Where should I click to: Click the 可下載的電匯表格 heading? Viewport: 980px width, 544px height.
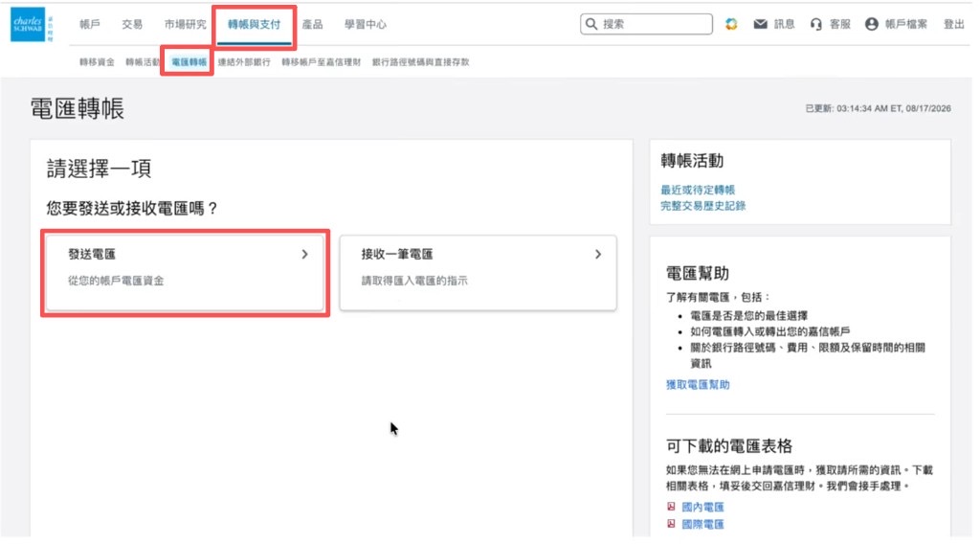coord(729,445)
